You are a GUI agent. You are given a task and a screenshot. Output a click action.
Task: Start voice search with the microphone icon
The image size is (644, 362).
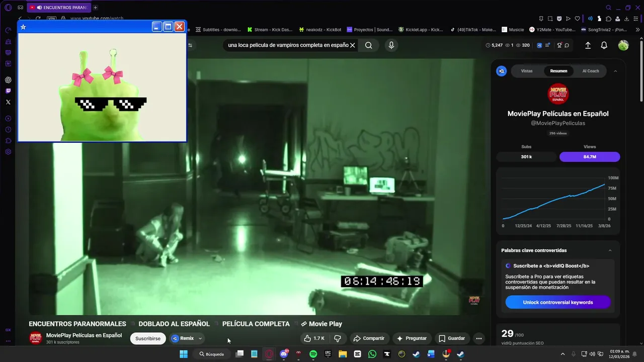[391, 45]
